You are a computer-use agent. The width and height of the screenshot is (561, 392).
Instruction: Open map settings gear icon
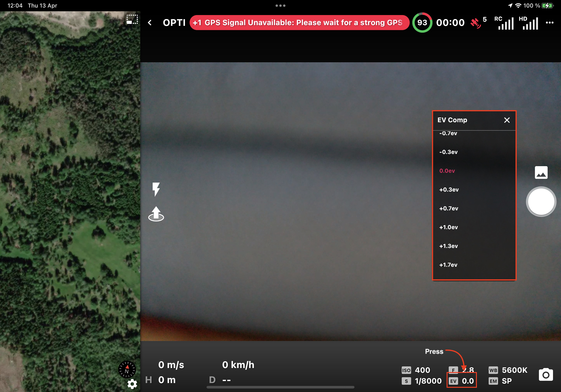(132, 384)
